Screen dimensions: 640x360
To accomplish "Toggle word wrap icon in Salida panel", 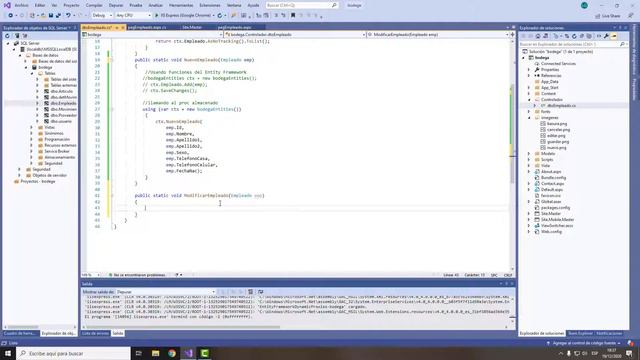I will 260,292.
